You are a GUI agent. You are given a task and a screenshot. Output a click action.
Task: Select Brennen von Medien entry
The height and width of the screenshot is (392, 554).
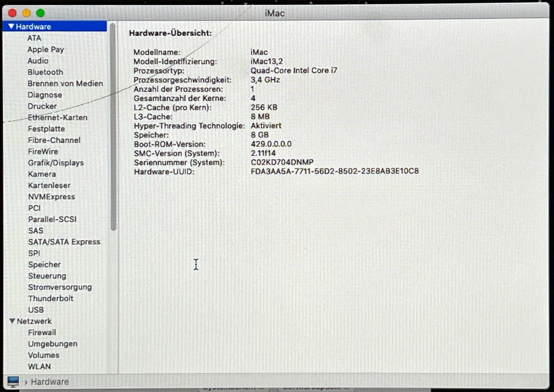click(65, 83)
